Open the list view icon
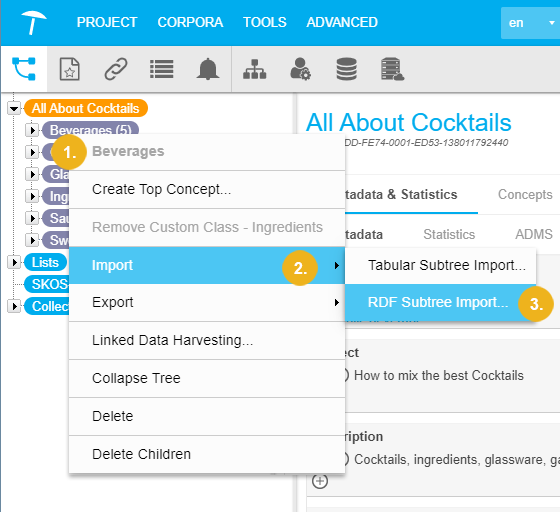Viewport: 560px width, 512px height. [x=161, y=69]
